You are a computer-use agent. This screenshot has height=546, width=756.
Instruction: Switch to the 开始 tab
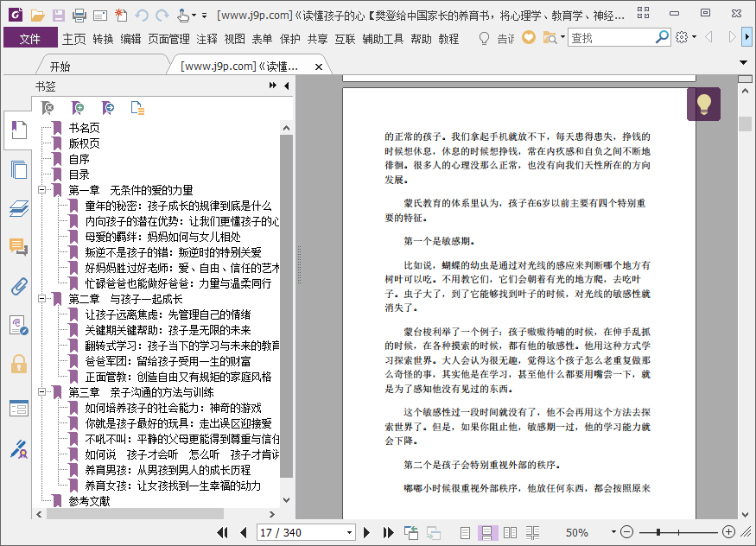click(60, 67)
